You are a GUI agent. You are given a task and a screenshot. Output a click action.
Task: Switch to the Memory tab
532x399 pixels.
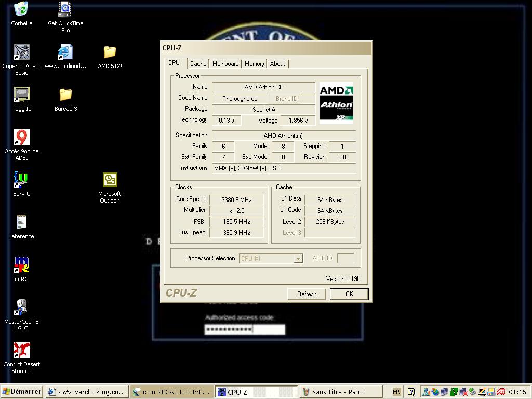click(x=254, y=64)
